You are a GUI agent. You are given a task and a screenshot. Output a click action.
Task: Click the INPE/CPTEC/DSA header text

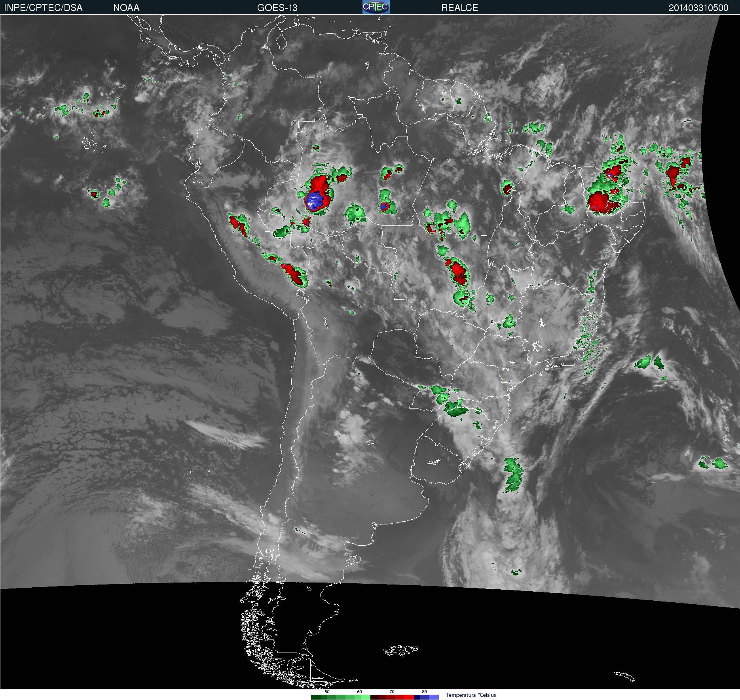tap(43, 8)
